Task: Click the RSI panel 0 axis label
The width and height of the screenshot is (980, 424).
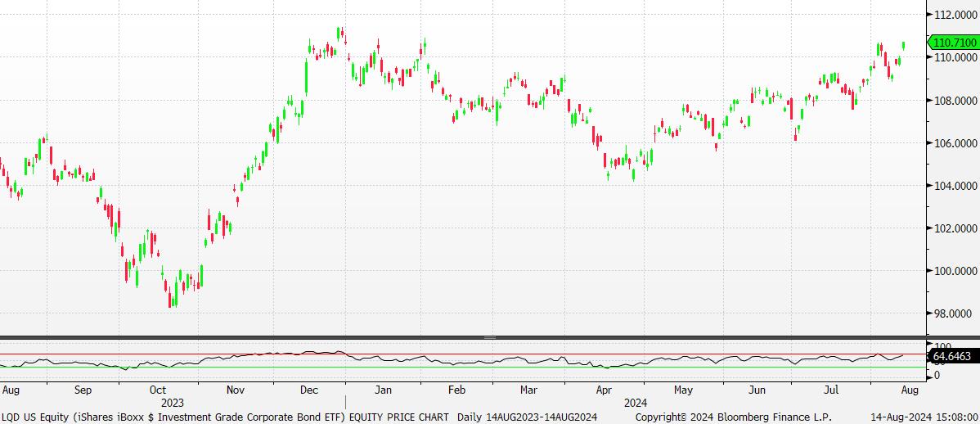Action: (937, 375)
